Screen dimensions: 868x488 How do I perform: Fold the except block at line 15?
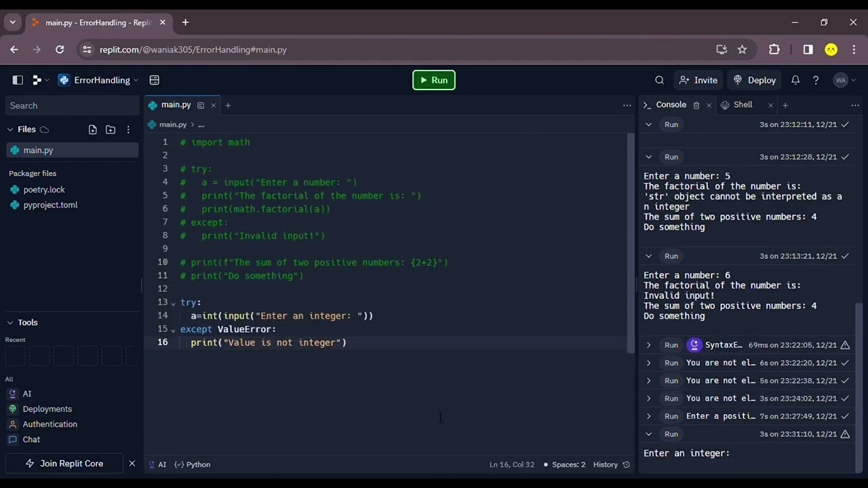pyautogui.click(x=174, y=330)
